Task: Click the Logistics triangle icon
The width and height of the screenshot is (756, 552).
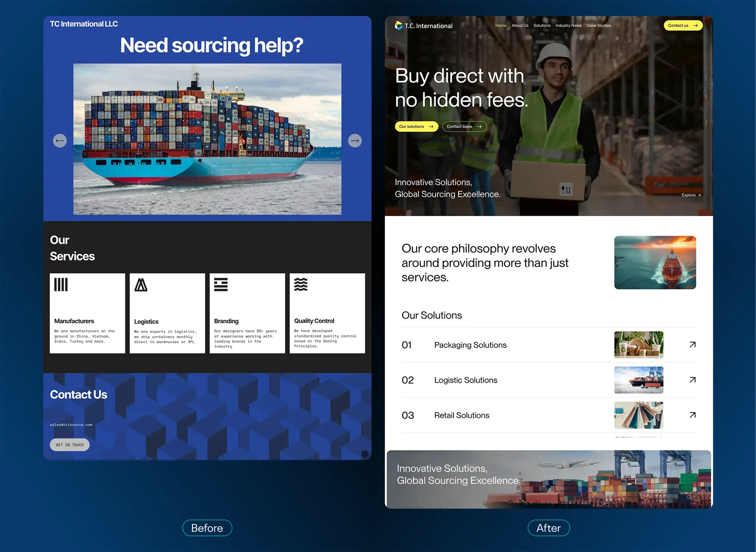Action: tap(141, 285)
